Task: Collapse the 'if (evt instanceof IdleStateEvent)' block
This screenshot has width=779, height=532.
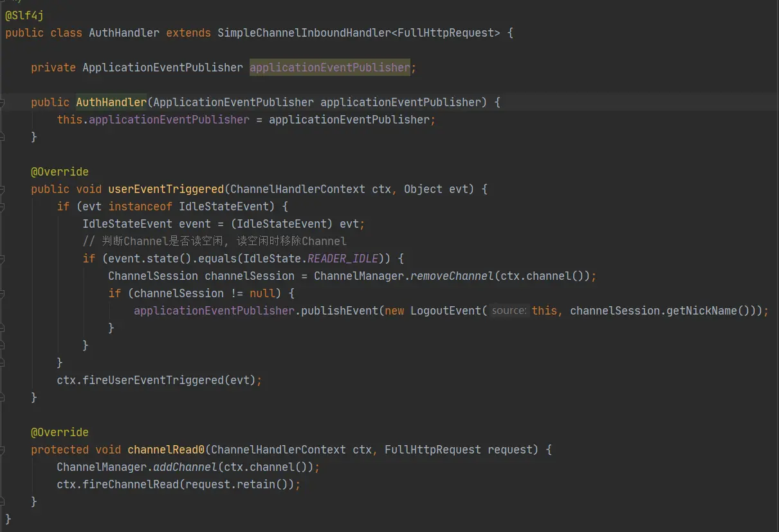Action: (x=3, y=206)
